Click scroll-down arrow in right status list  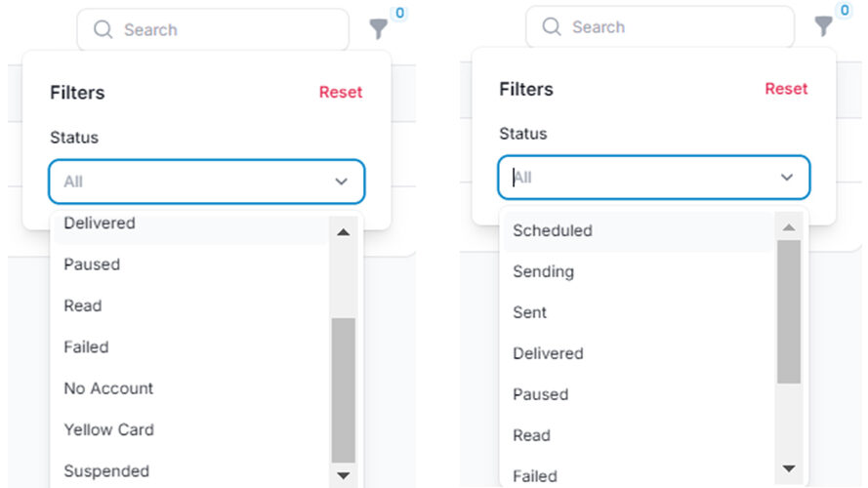coord(789,468)
